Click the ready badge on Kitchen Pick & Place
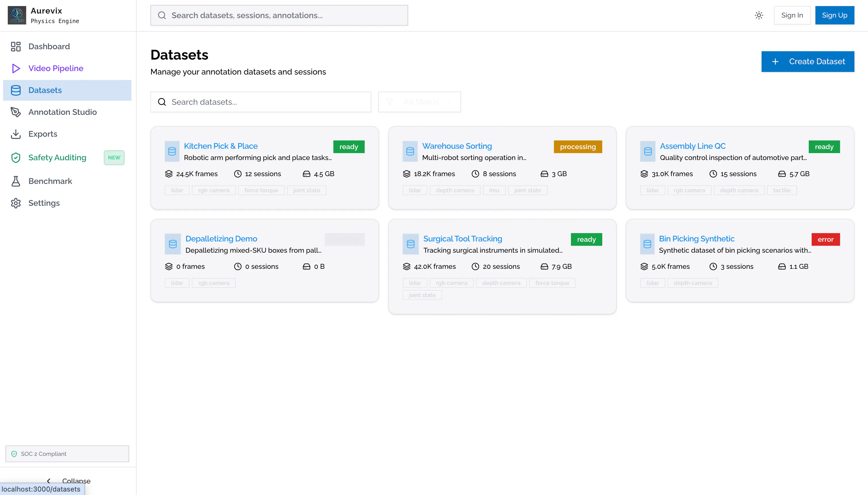The height and width of the screenshot is (495, 868). (x=349, y=147)
